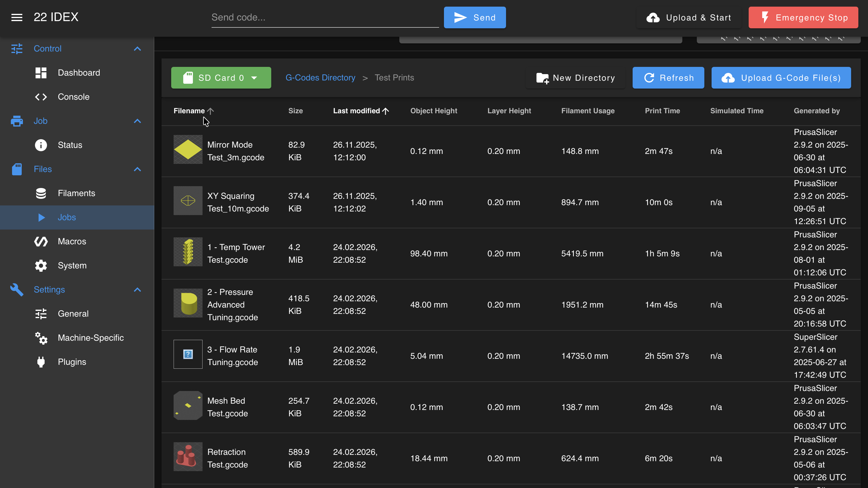
Task: Go to G-Codes Directory breadcrumb link
Action: point(320,78)
